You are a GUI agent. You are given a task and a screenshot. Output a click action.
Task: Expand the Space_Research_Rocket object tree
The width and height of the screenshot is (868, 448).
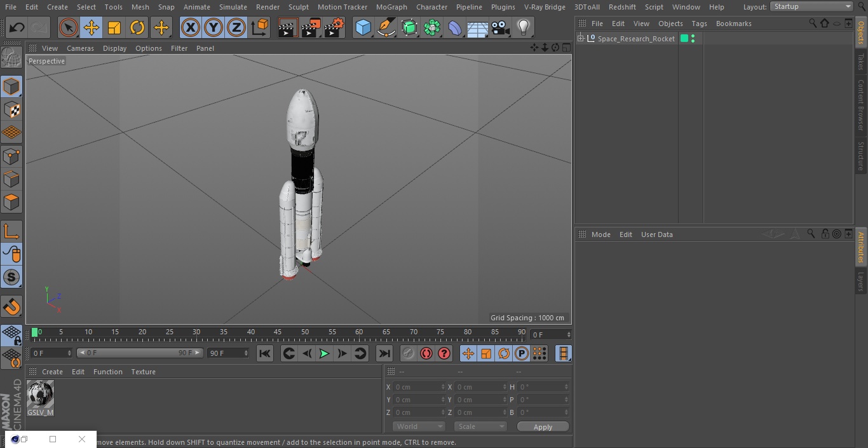pos(580,39)
